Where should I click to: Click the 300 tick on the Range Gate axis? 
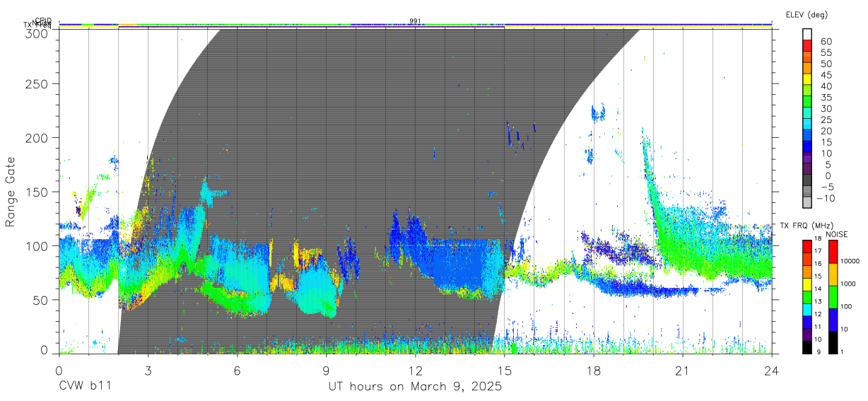click(x=36, y=33)
